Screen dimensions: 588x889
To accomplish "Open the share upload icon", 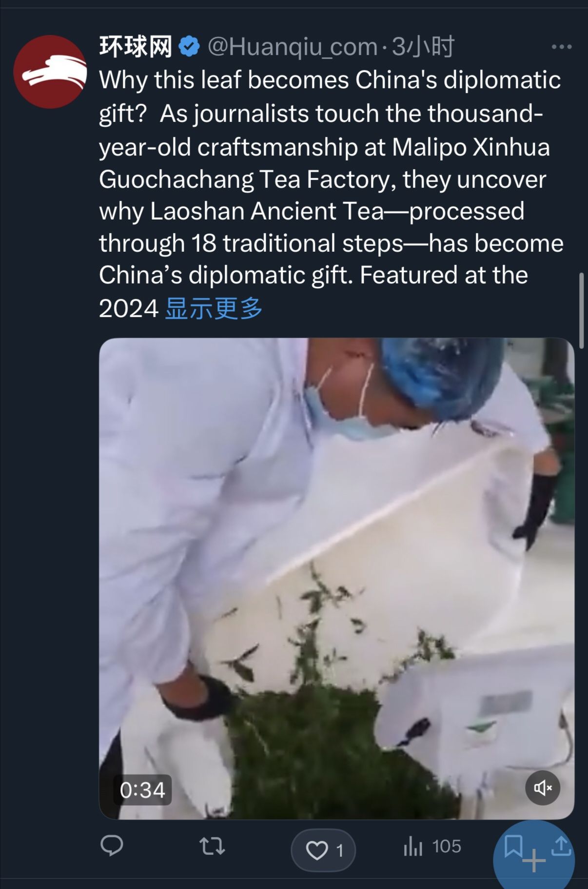I will (x=561, y=846).
